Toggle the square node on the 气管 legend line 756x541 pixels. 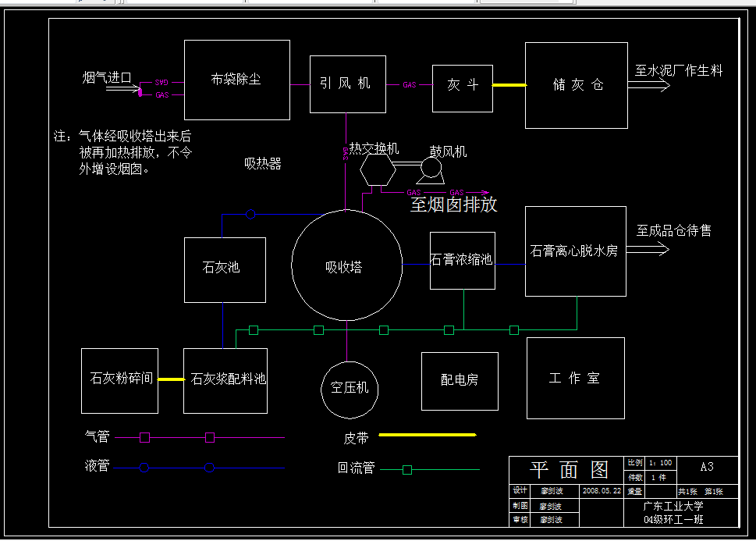pyautogui.click(x=143, y=437)
